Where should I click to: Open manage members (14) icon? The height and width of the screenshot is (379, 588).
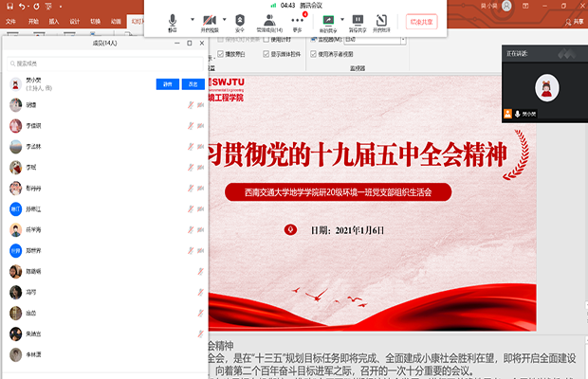pos(269,19)
